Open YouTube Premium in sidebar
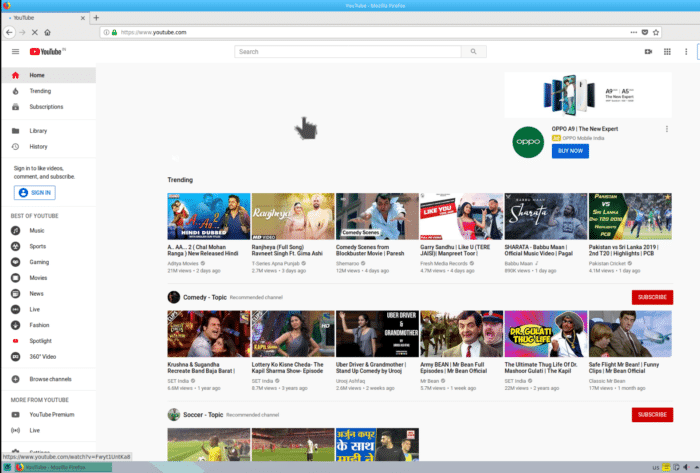 48,415
